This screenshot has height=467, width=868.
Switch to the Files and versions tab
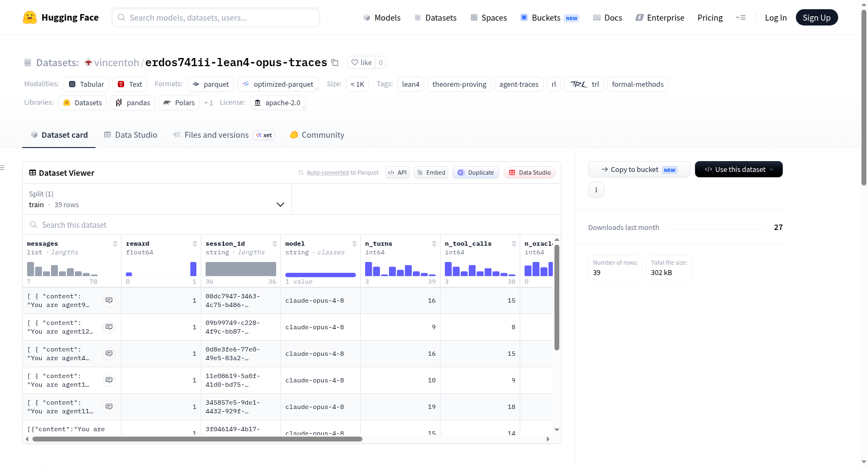[x=224, y=135]
